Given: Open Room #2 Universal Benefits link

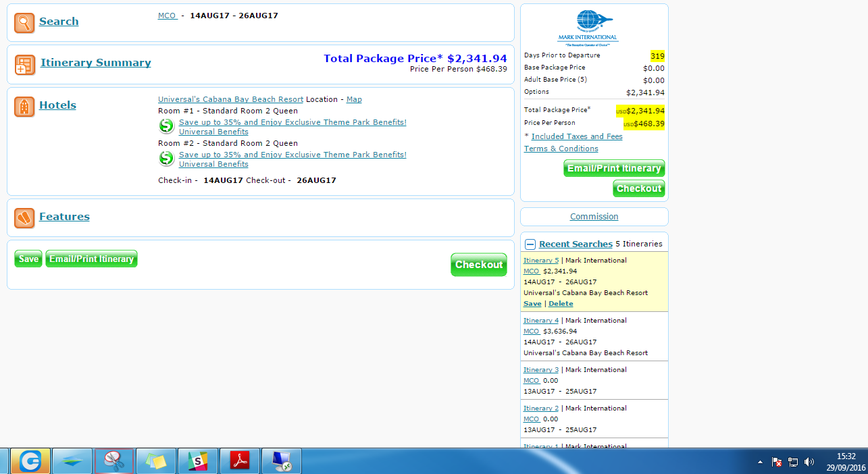Looking at the screenshot, I should click(x=213, y=164).
